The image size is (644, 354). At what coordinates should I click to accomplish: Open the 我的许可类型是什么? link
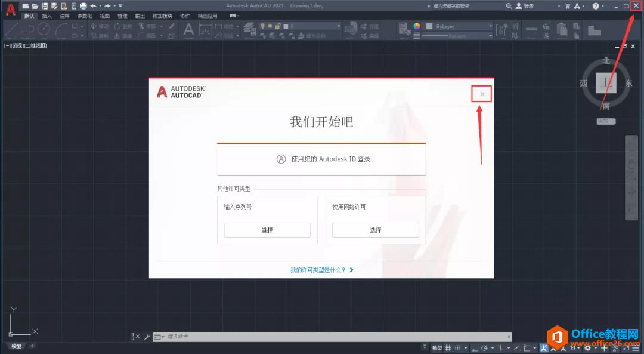coord(322,270)
